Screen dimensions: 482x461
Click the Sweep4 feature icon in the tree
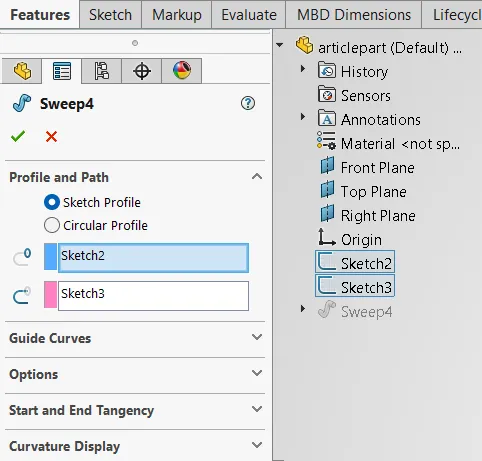(327, 309)
